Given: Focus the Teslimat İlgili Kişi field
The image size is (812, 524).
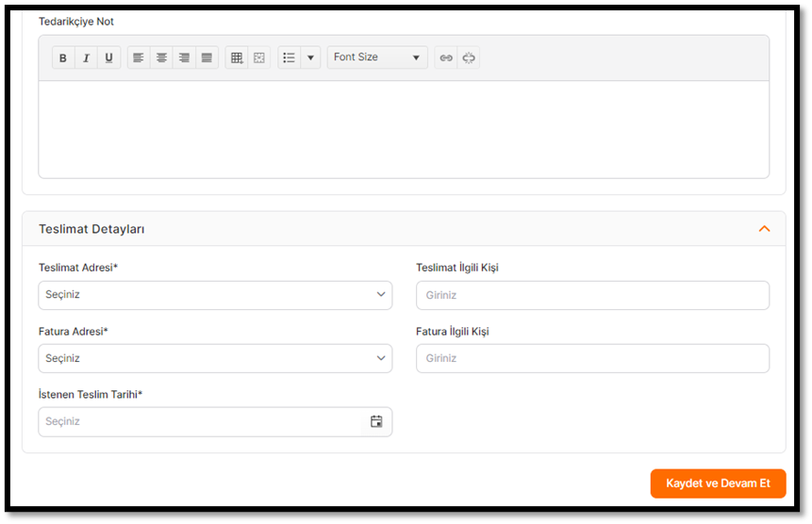Looking at the screenshot, I should (x=592, y=295).
